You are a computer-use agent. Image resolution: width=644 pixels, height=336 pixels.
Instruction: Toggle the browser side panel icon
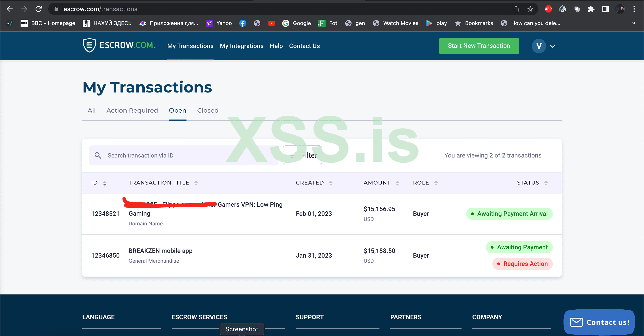click(x=605, y=9)
